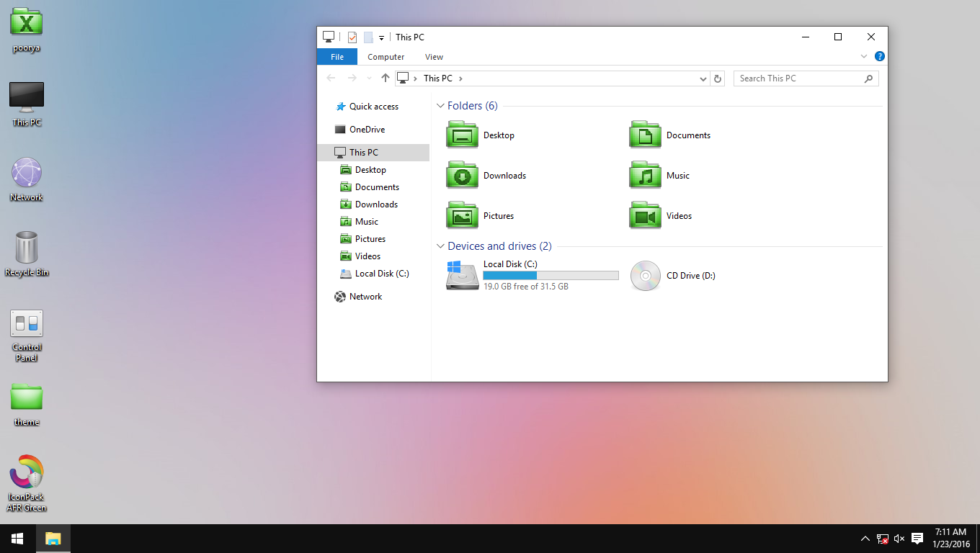The image size is (980, 553).
Task: Collapse the Devices and drives section
Action: (x=440, y=246)
